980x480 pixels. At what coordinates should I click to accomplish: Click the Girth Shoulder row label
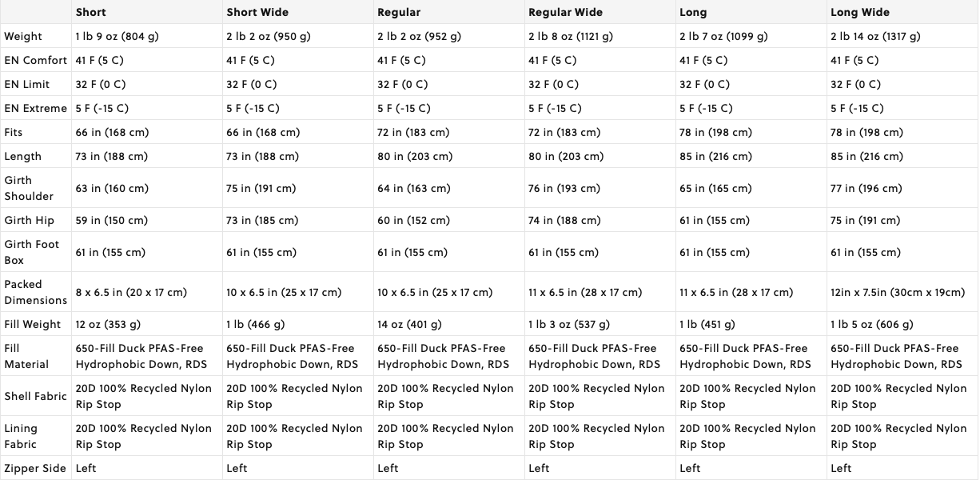point(29,188)
